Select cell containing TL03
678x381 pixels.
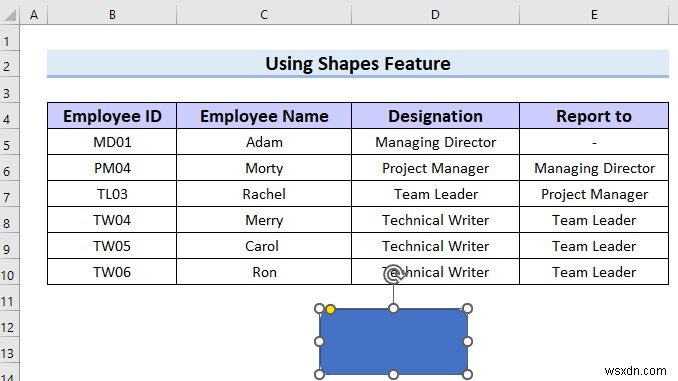(x=112, y=194)
